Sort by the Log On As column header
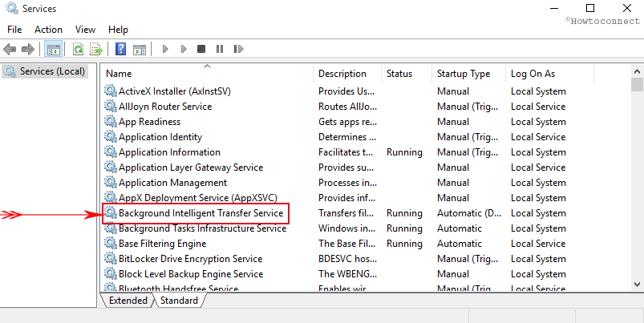This screenshot has height=323, width=644. tap(549, 74)
